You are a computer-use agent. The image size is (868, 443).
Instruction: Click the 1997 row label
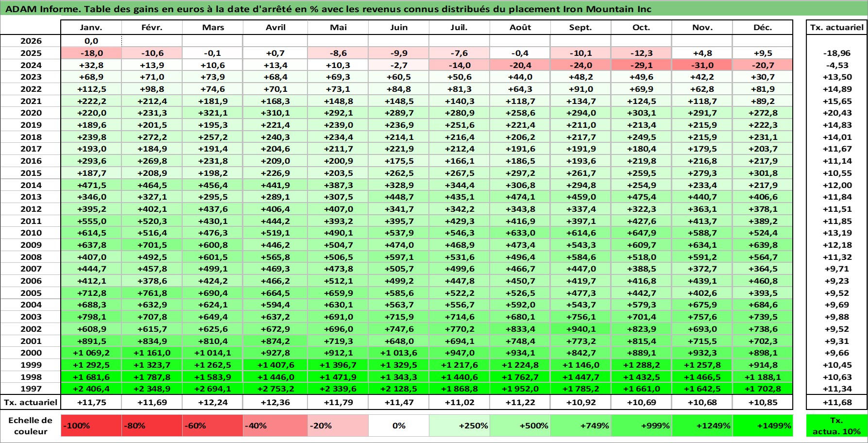pos(31,389)
